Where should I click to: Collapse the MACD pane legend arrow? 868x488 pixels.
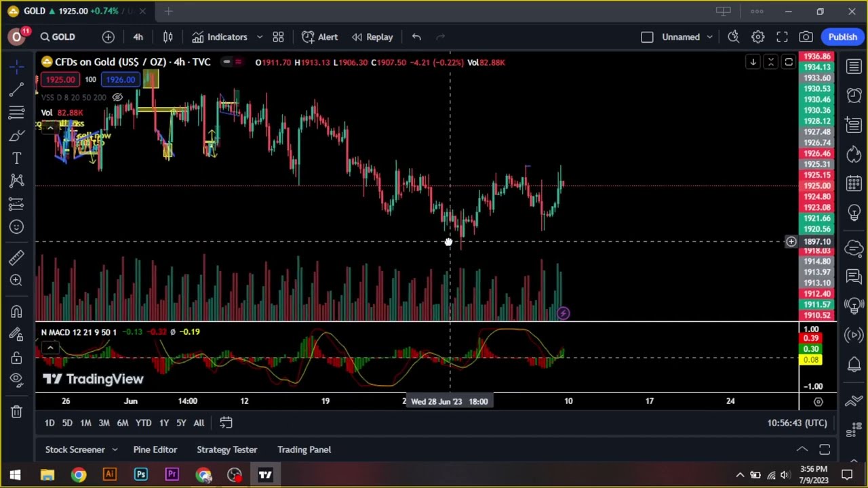(x=50, y=348)
